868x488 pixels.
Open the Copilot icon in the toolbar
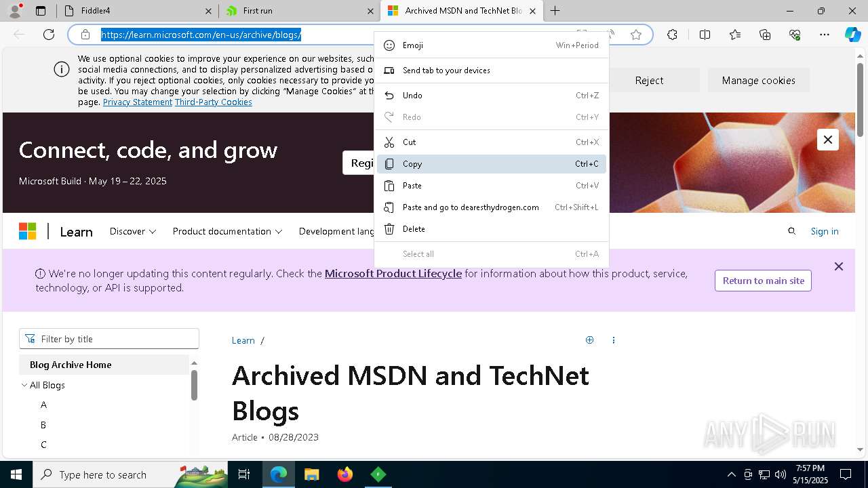(x=852, y=35)
